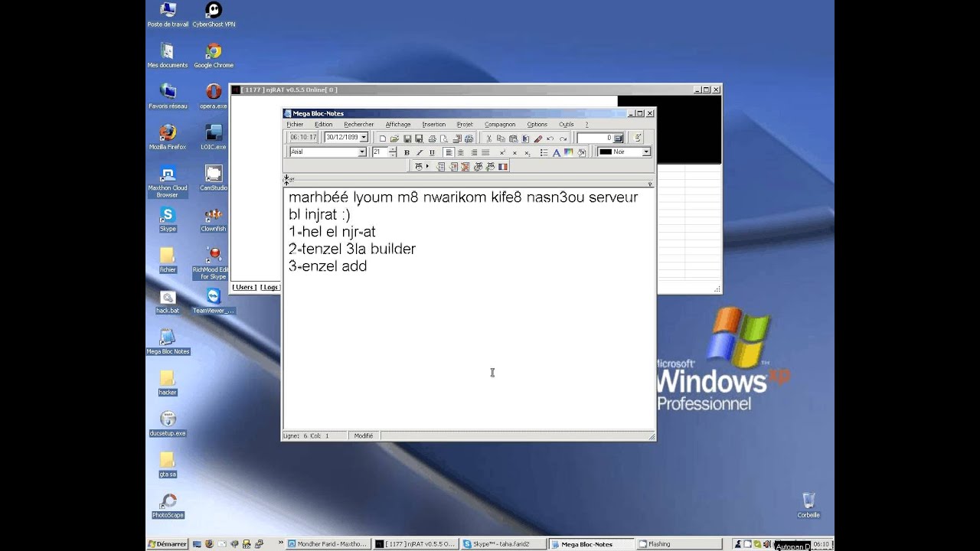
Task: Click the Copy icon in the toolbar
Action: (x=501, y=139)
